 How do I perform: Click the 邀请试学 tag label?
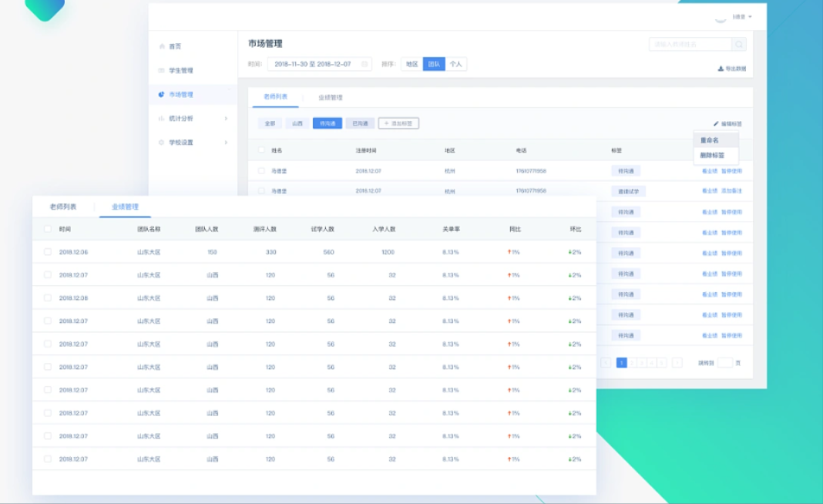coord(628,192)
